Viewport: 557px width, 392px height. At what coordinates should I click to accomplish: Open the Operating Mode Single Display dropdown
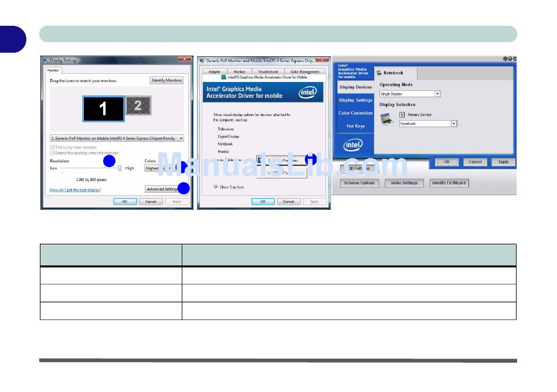pyautogui.click(x=410, y=94)
